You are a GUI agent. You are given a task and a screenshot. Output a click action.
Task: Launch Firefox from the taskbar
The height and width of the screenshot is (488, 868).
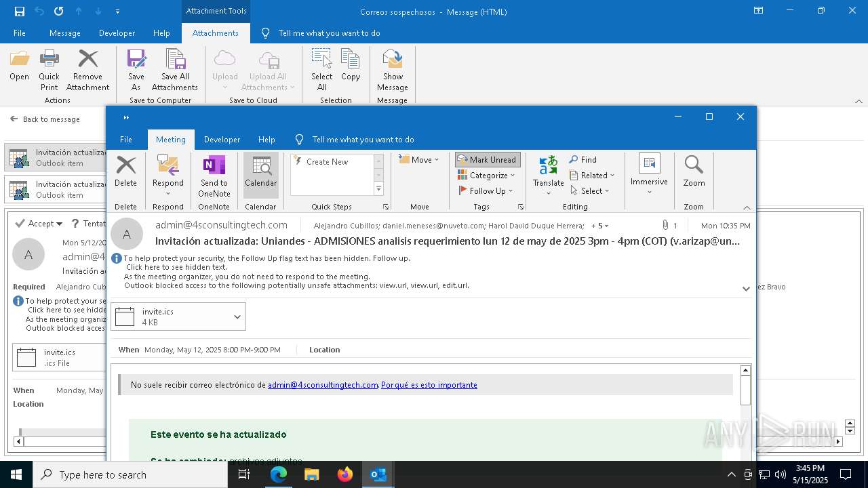[345, 474]
